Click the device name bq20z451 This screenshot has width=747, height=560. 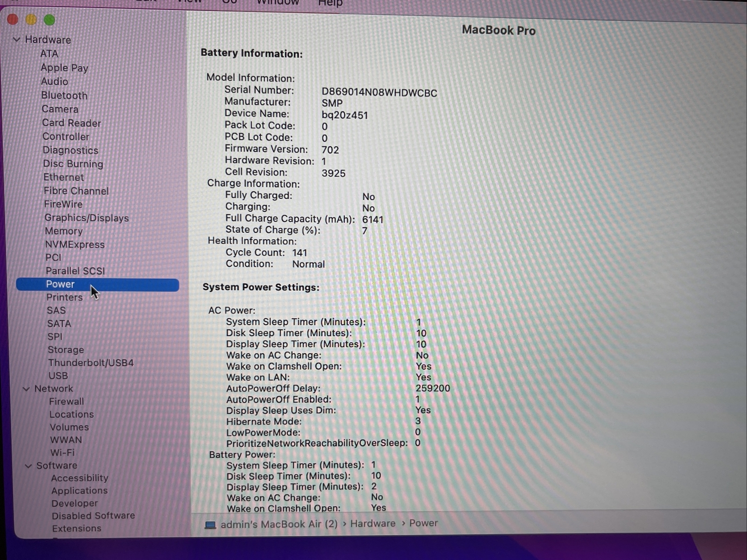(345, 115)
